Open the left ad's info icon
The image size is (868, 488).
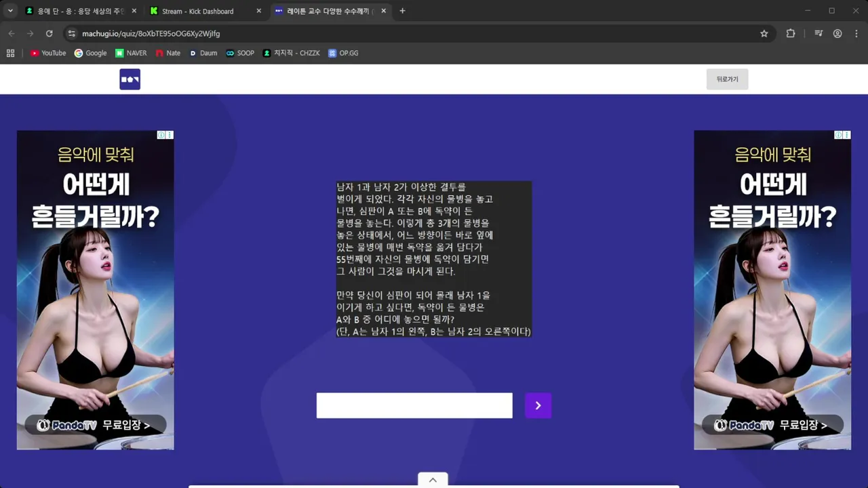(161, 135)
